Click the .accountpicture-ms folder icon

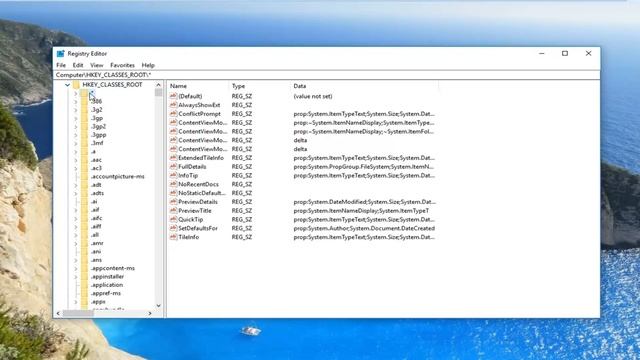(84, 176)
